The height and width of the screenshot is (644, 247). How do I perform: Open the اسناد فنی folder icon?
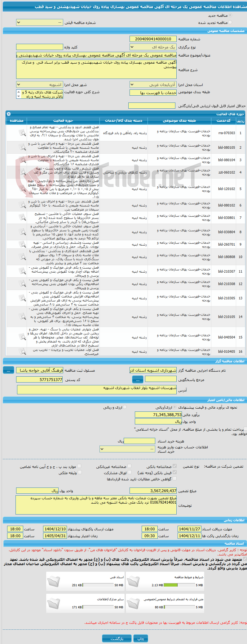pyautogui.click(x=54, y=581)
